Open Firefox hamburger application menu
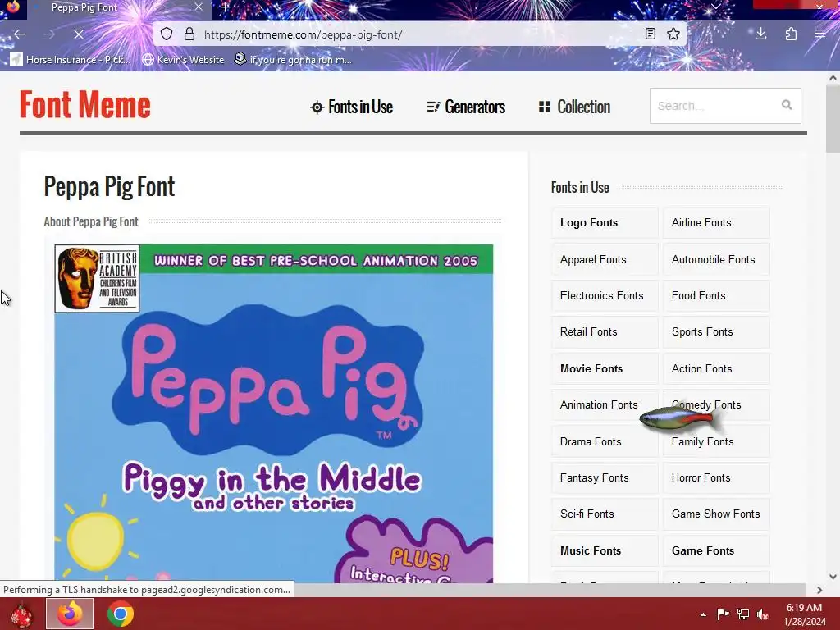The image size is (840, 630). [820, 34]
